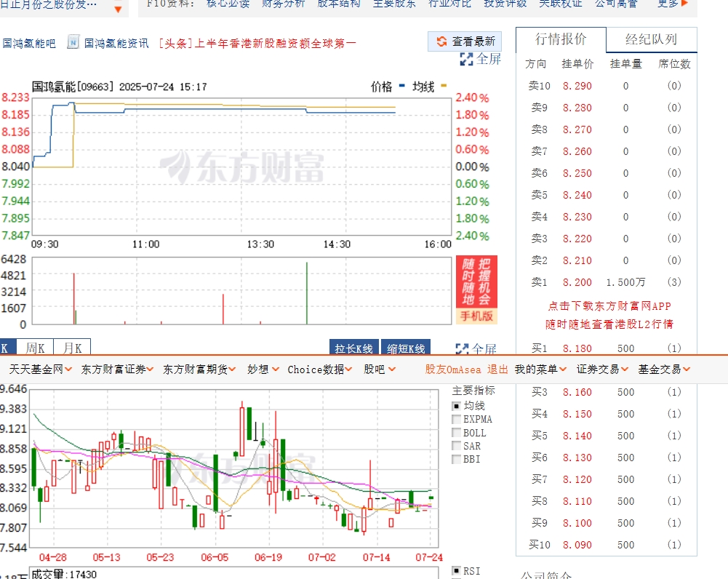Open the 手机版 mobile promo banner
The width and height of the screenshot is (728, 579).
click(477, 289)
